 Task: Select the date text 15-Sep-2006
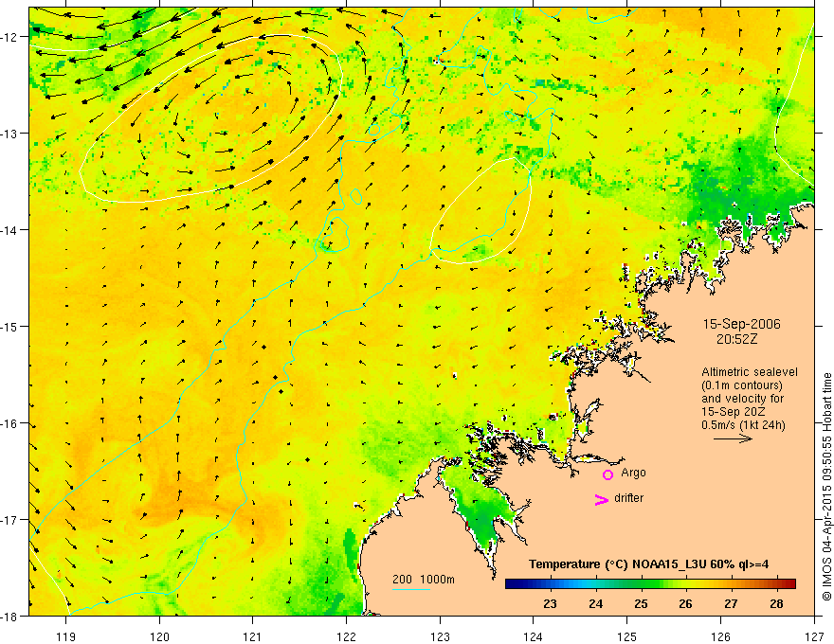(741, 324)
